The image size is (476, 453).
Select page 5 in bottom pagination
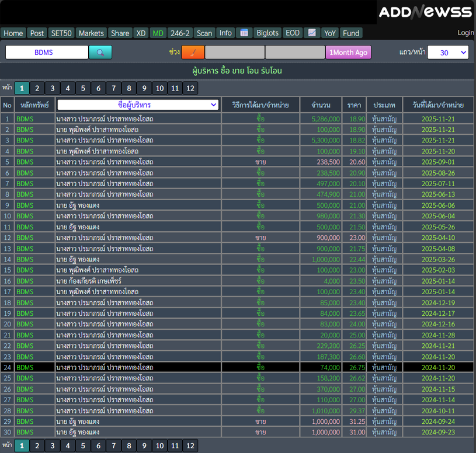point(83,446)
